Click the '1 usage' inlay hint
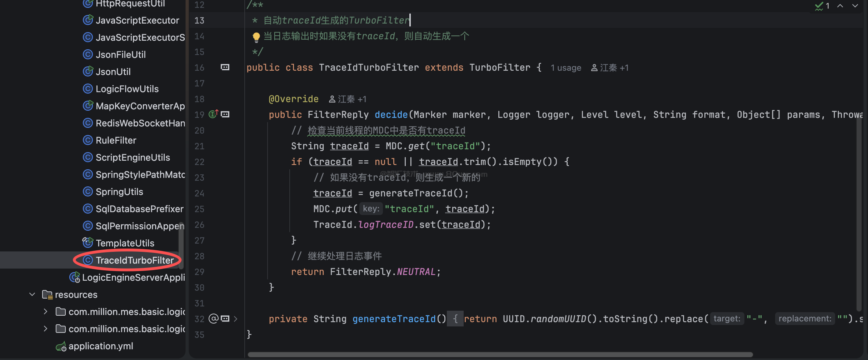Viewport: 868px width, 360px height. coord(566,68)
